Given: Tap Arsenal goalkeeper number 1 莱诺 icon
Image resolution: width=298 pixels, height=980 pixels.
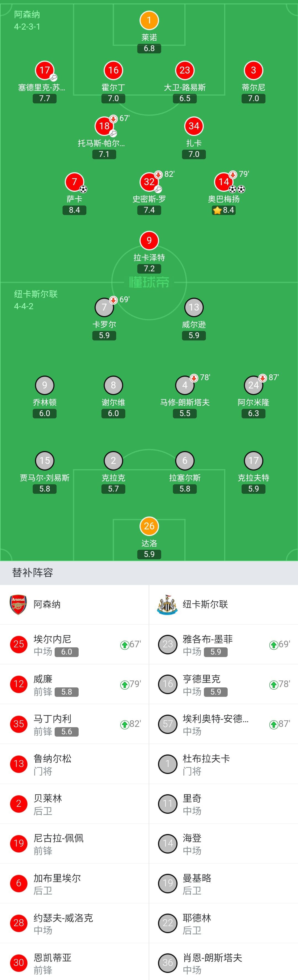Looking at the screenshot, I should click(x=149, y=20).
